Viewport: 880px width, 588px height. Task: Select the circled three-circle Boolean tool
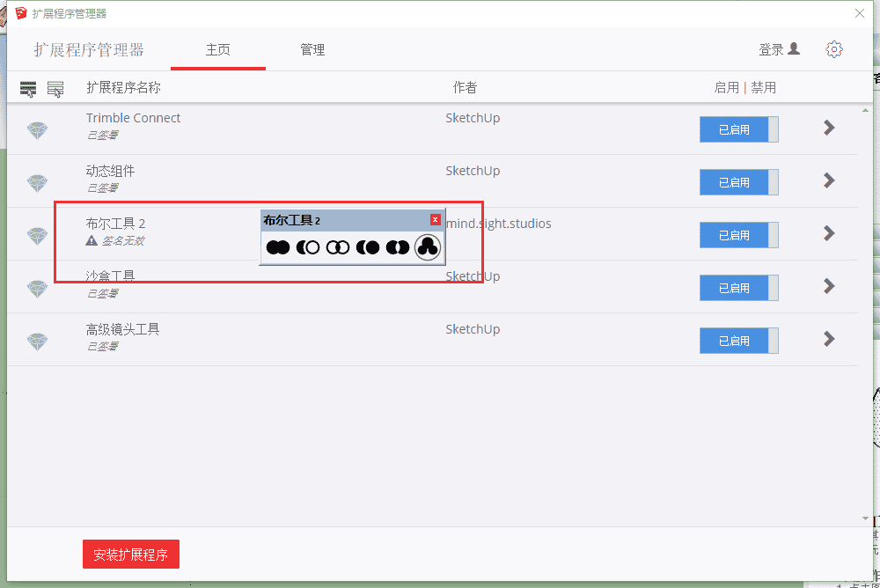(x=428, y=247)
